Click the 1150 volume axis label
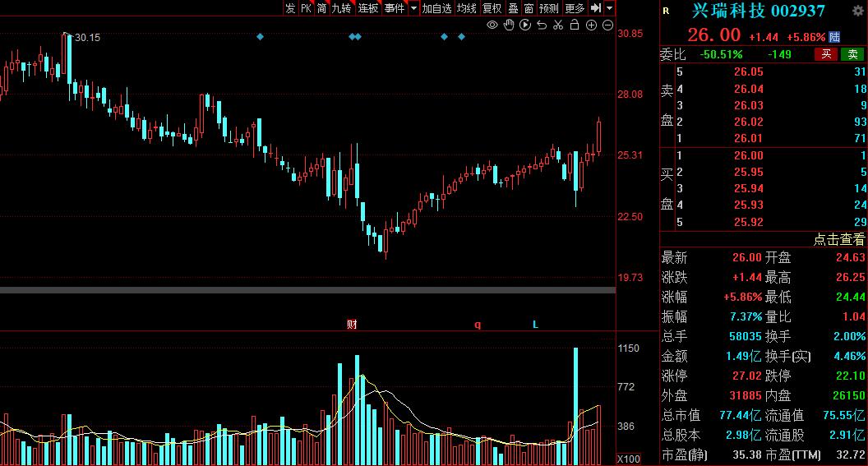This screenshot has height=466, width=868. (x=628, y=348)
